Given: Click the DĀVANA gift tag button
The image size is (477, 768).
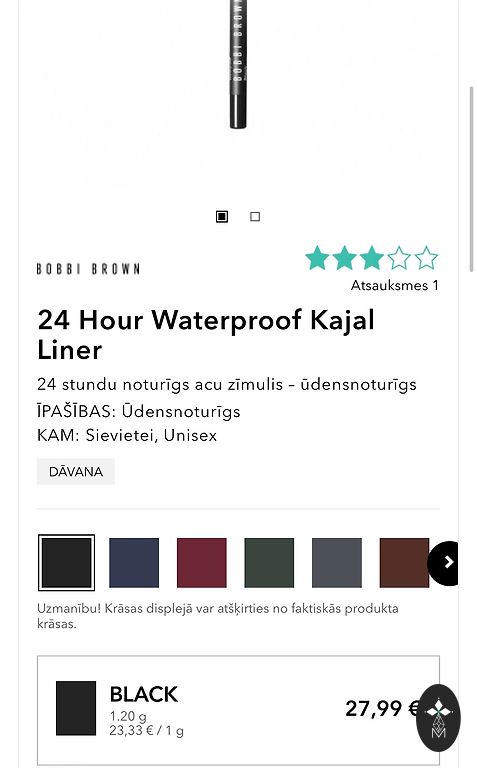Looking at the screenshot, I should click(x=76, y=472).
